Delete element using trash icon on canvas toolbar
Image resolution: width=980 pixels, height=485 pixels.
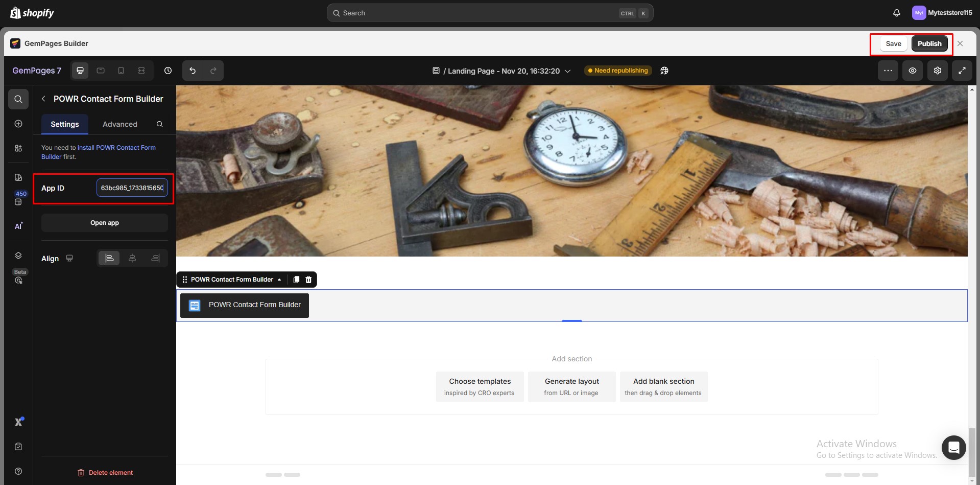click(x=308, y=280)
